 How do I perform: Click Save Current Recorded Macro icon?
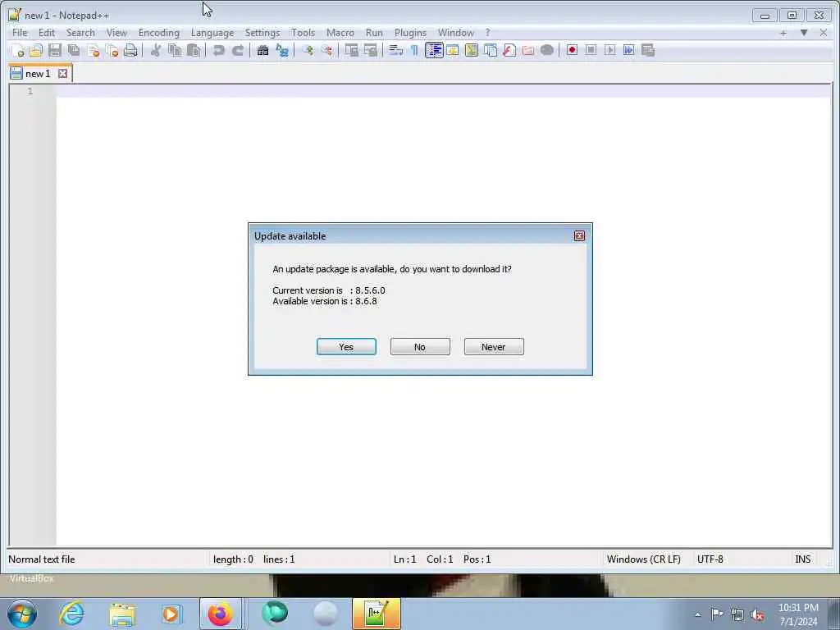[648, 50]
